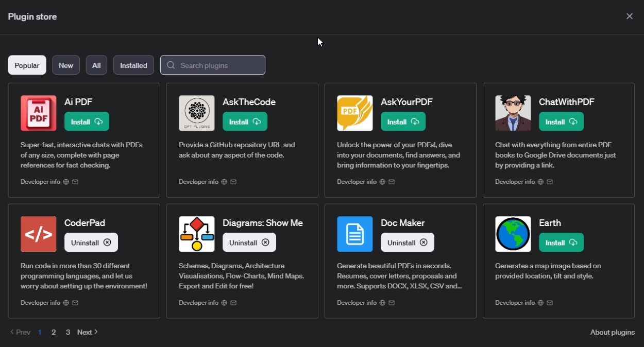644x347 pixels.
Task: Install the AskTheCode plugin
Action: [245, 122]
